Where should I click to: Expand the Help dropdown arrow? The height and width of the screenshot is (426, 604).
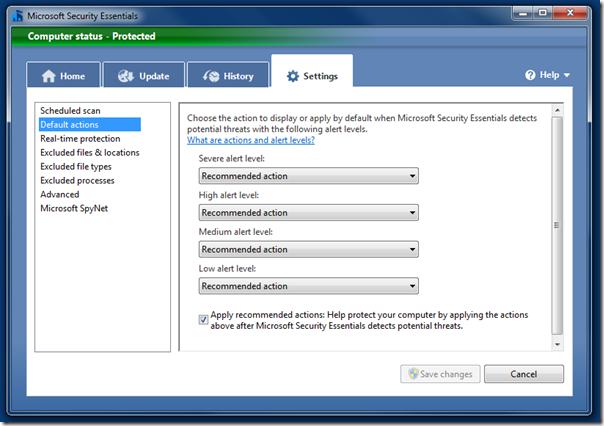pyautogui.click(x=567, y=75)
